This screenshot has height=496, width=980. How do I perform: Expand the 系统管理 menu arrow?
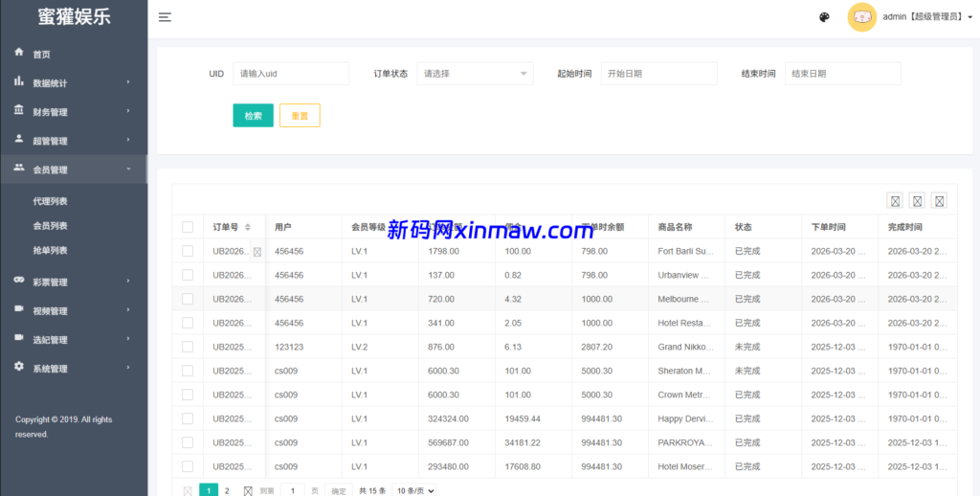tap(128, 367)
